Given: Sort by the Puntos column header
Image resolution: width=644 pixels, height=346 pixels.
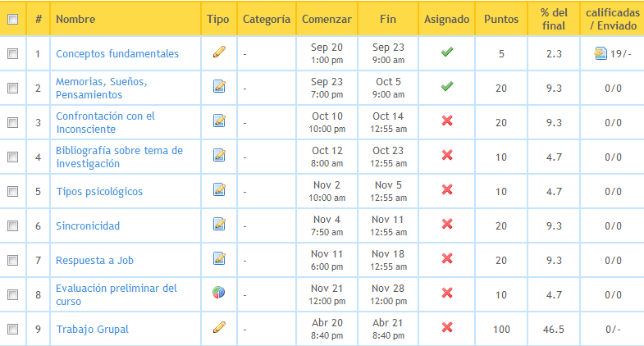Looking at the screenshot, I should coord(500,19).
